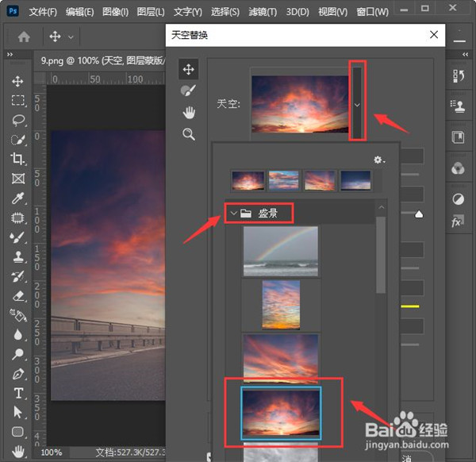The image size is (476, 462).
Task: Select the Clone Stamp tool
Action: pyautogui.click(x=17, y=256)
